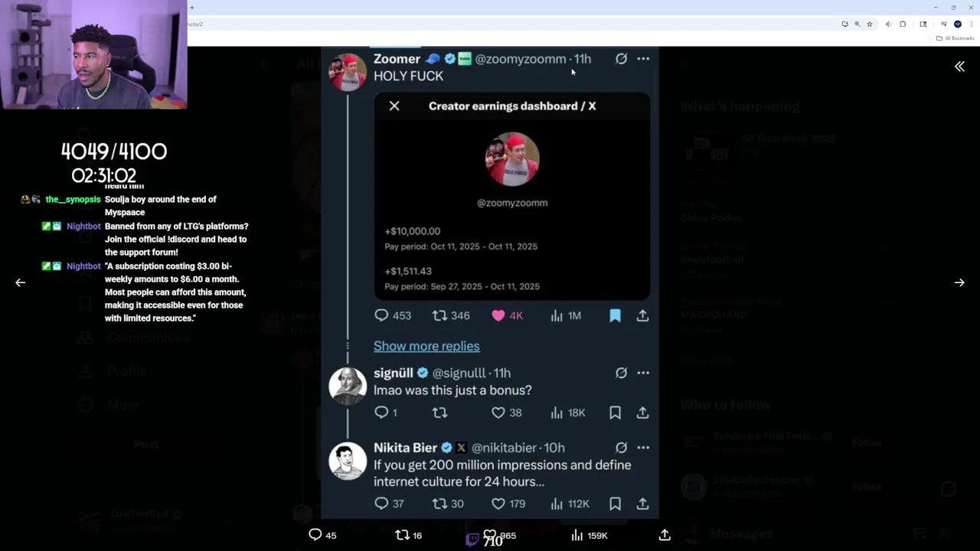The height and width of the screenshot is (551, 980).
Task: Go to previous photo with left arrow
Action: coord(21,282)
